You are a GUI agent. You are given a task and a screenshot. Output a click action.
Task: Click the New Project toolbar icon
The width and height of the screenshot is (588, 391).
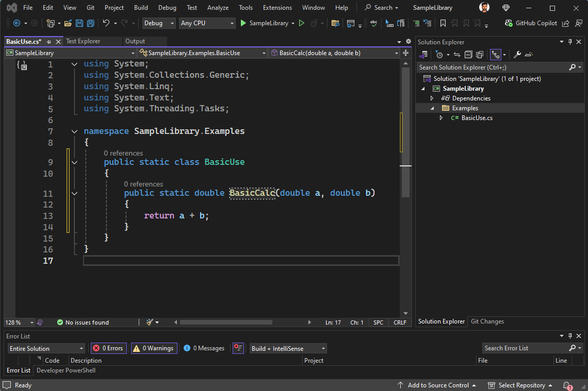pyautogui.click(x=50, y=23)
